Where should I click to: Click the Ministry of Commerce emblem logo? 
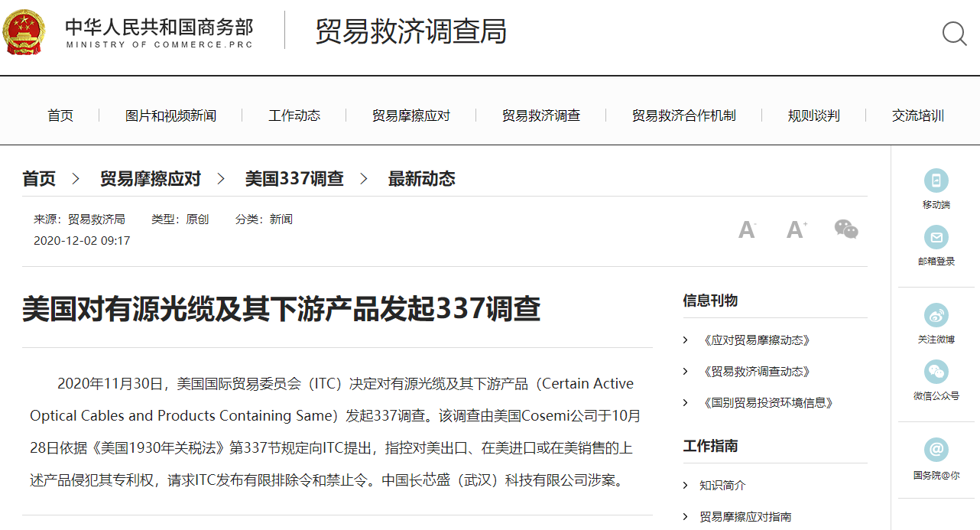click(24, 32)
